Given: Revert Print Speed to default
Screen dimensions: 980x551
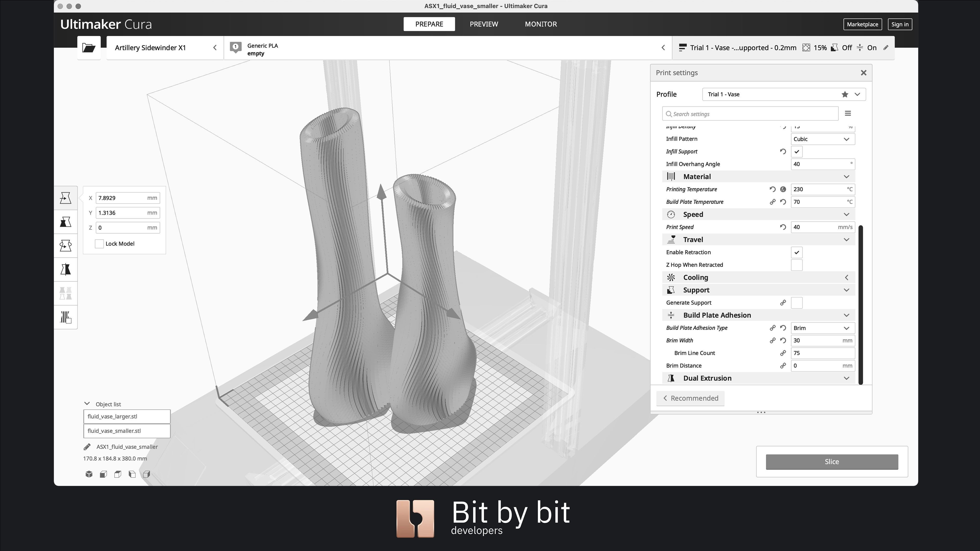Looking at the screenshot, I should [x=783, y=227].
